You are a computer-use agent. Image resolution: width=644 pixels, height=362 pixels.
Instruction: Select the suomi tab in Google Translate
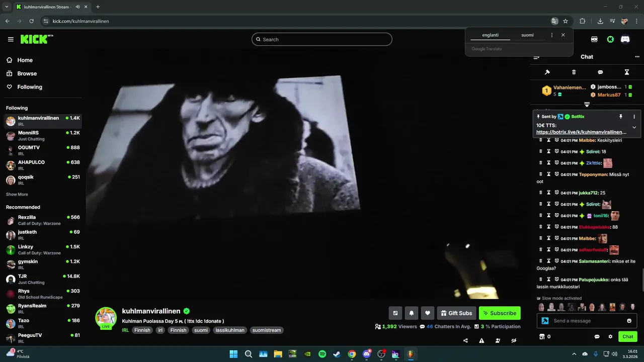pos(527,35)
